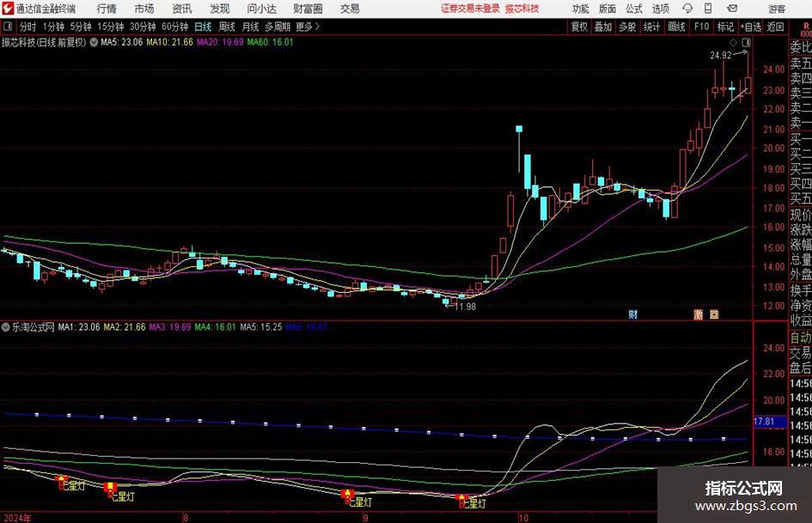Open the 多周期 multi-period view

point(278,27)
